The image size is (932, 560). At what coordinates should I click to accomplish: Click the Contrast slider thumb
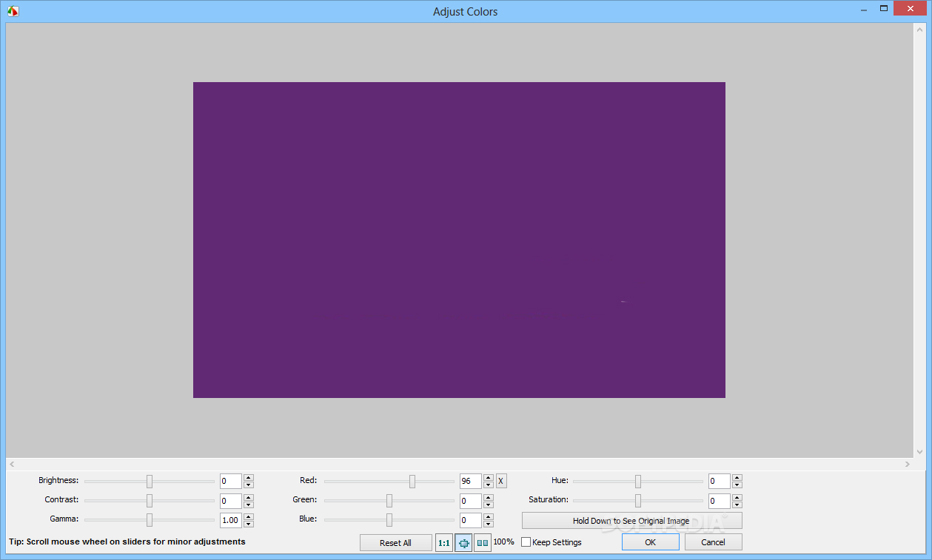[x=150, y=501]
